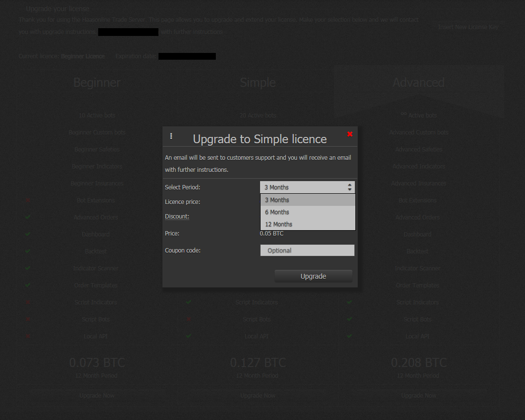Click the check mark beside Advanced Script Indicators

tap(350, 302)
